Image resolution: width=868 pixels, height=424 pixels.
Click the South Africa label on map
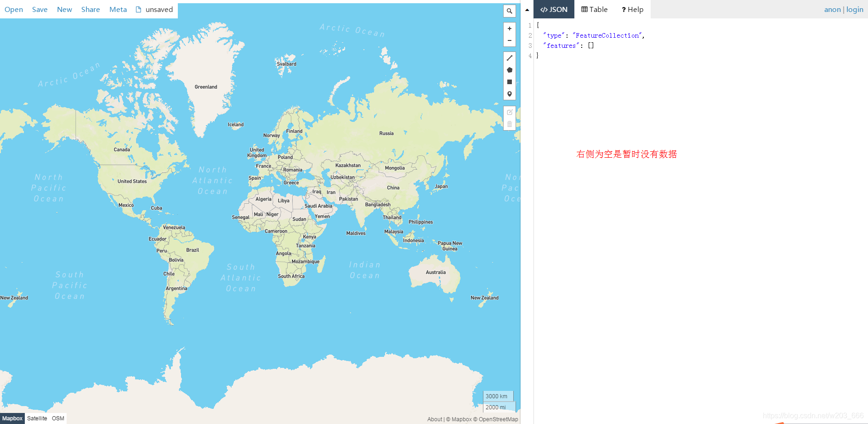(291, 276)
